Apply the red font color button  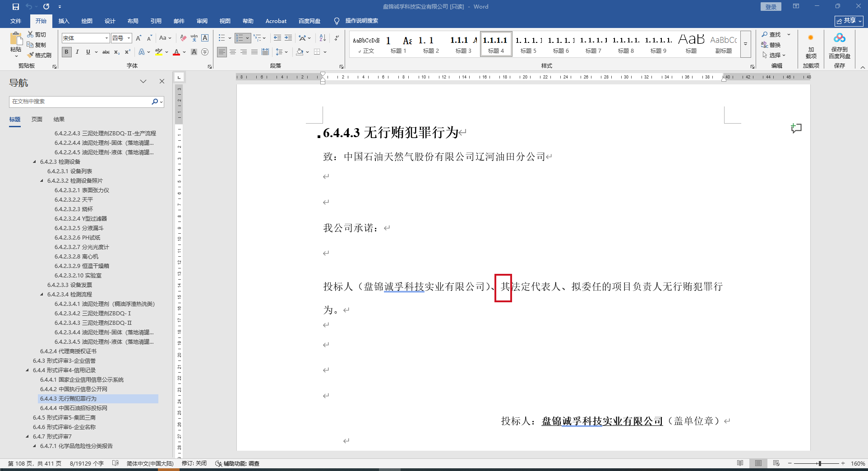(x=176, y=52)
